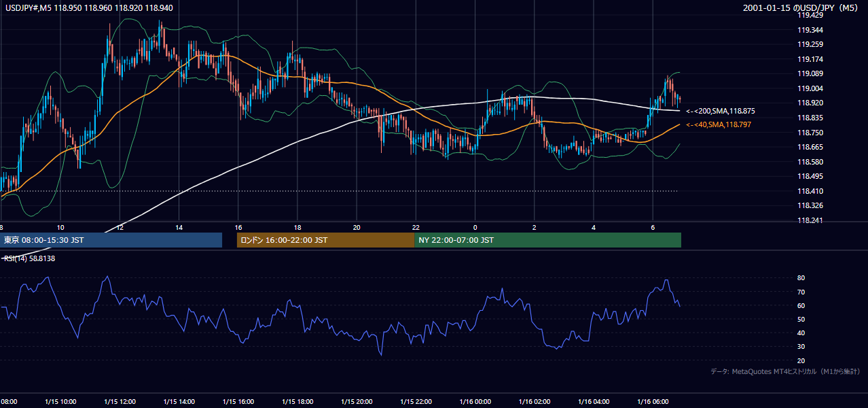
Task: Click the 1/15 22:00 date label
Action: coord(416,401)
